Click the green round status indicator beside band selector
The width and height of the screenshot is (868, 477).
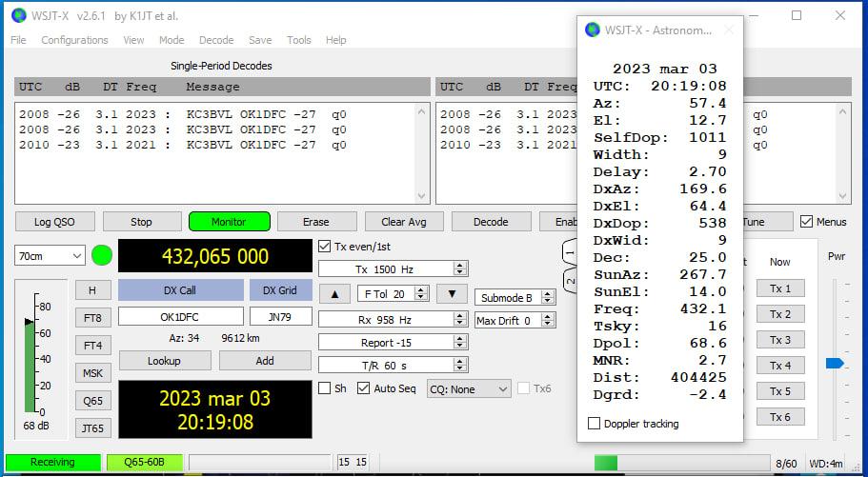[x=102, y=256]
